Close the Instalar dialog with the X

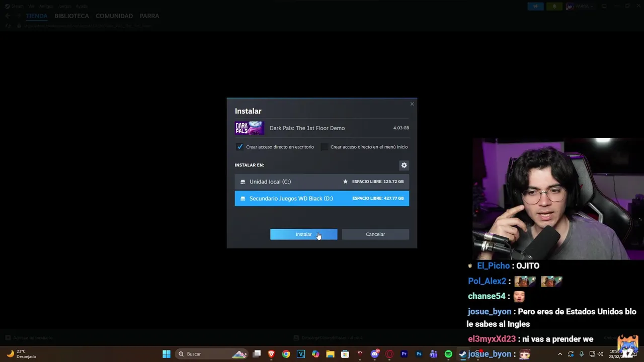[x=412, y=104]
